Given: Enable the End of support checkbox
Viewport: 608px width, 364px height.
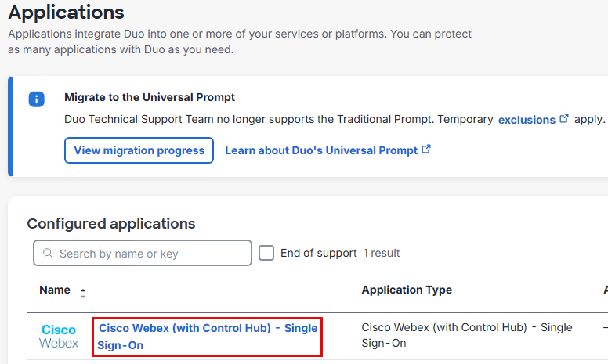Looking at the screenshot, I should [x=266, y=253].
